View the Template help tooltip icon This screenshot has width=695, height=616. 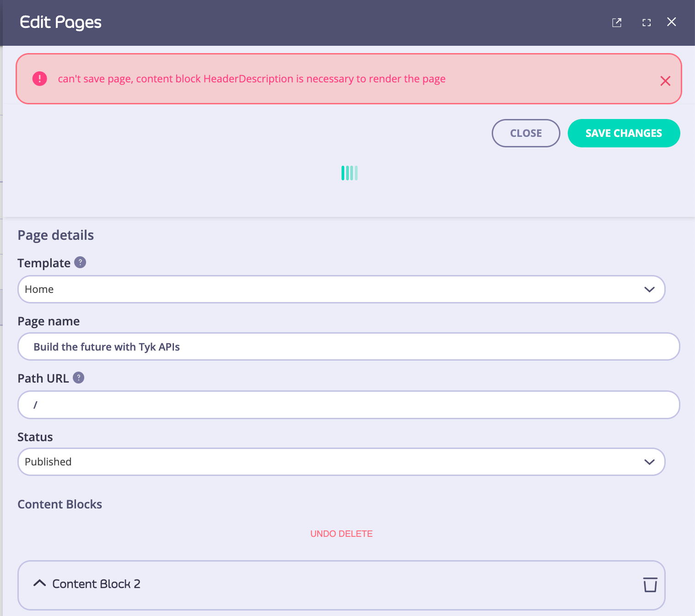coord(80,262)
